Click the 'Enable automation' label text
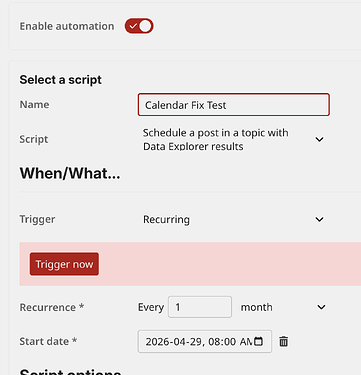361x375 pixels. point(67,26)
